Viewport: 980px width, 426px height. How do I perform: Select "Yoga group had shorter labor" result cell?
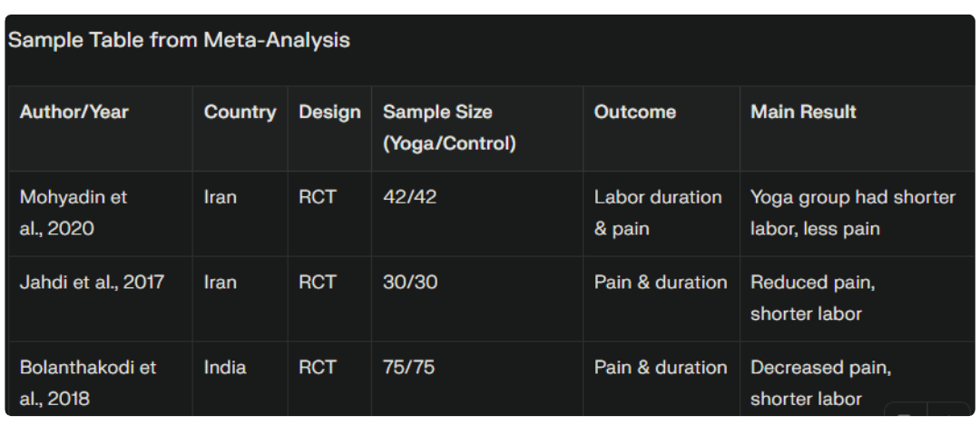pos(852,213)
